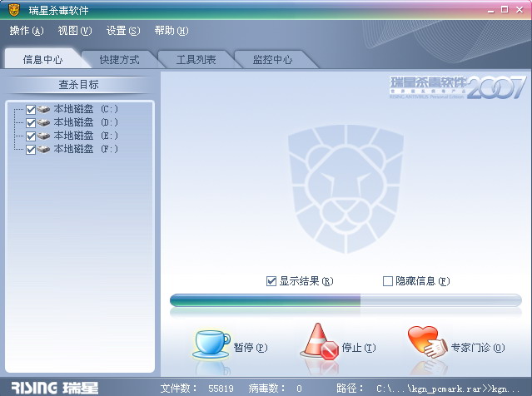Click the RISING 瑞星 logo at bottom left

coord(55,388)
